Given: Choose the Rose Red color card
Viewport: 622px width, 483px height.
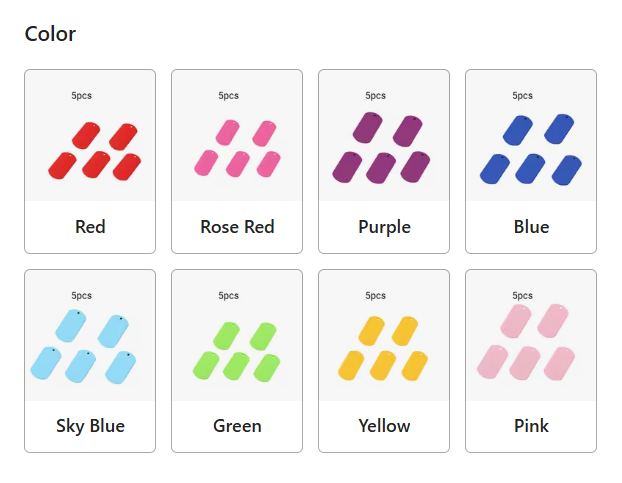Looking at the screenshot, I should point(237,161).
